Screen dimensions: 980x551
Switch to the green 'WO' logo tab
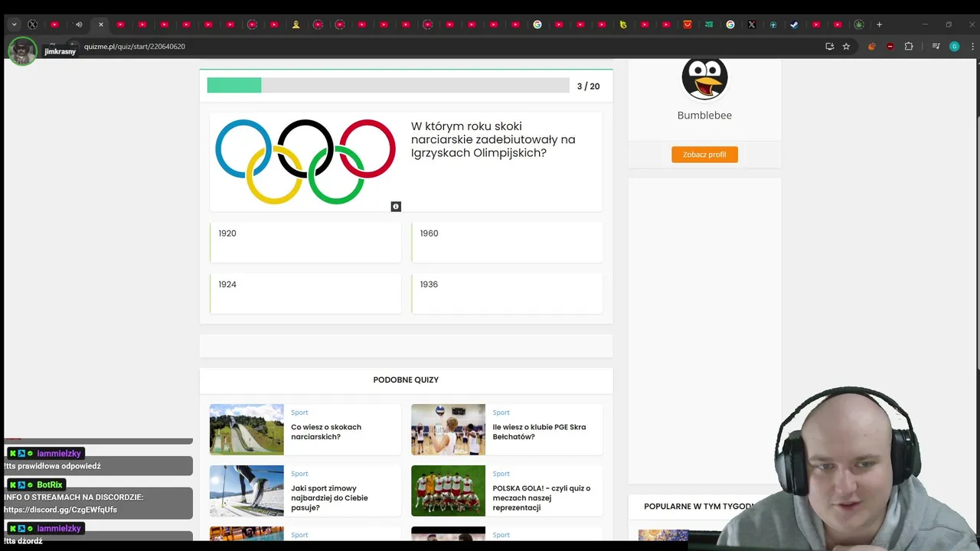[709, 24]
